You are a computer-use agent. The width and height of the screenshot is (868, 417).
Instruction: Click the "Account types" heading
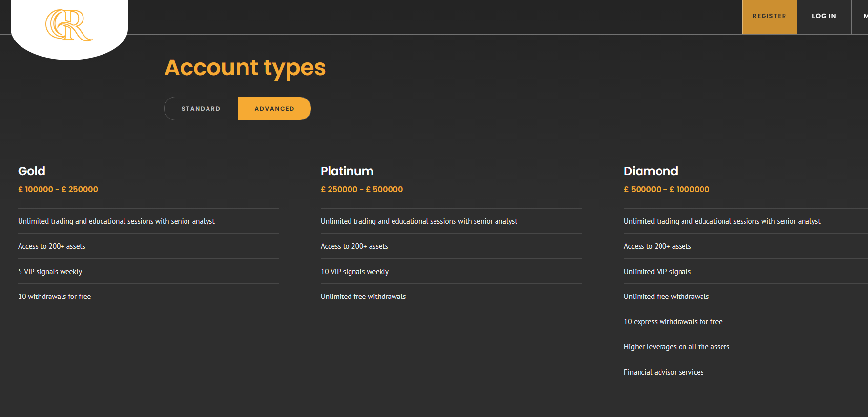coord(245,68)
